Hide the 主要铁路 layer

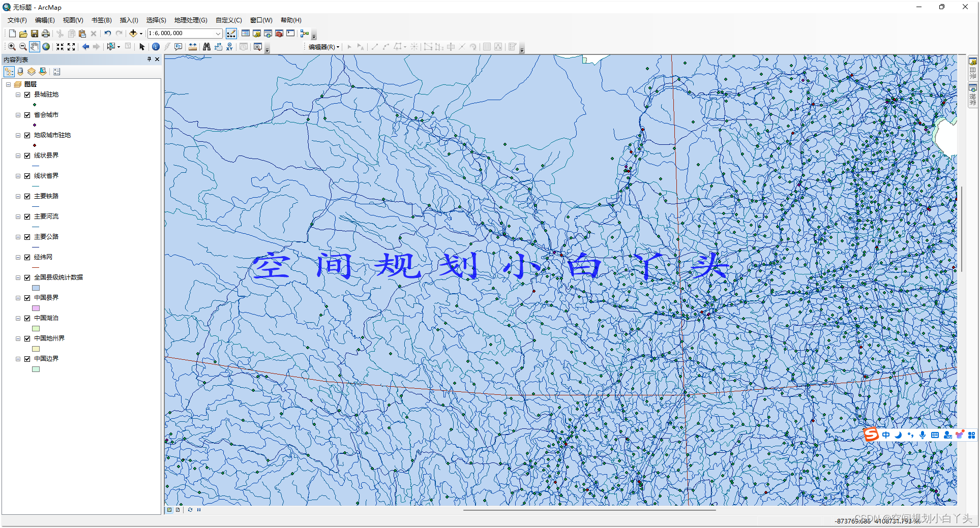(27, 196)
